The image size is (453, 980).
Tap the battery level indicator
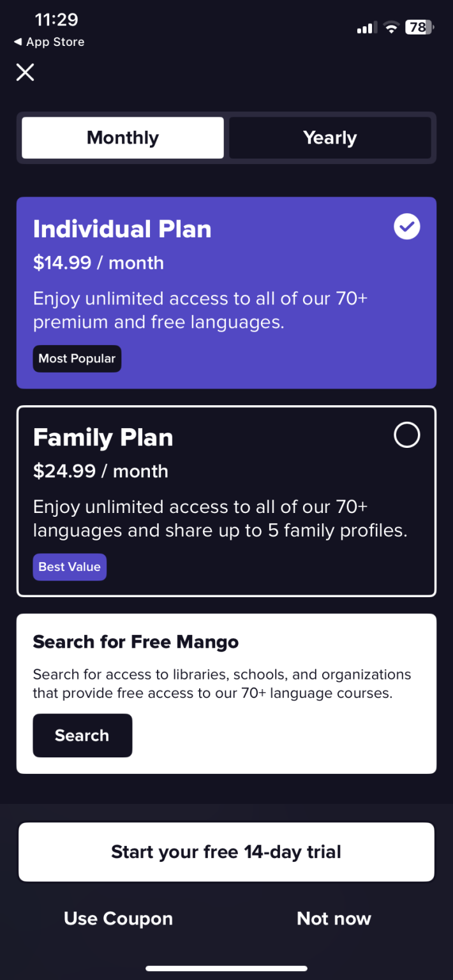[x=419, y=27]
